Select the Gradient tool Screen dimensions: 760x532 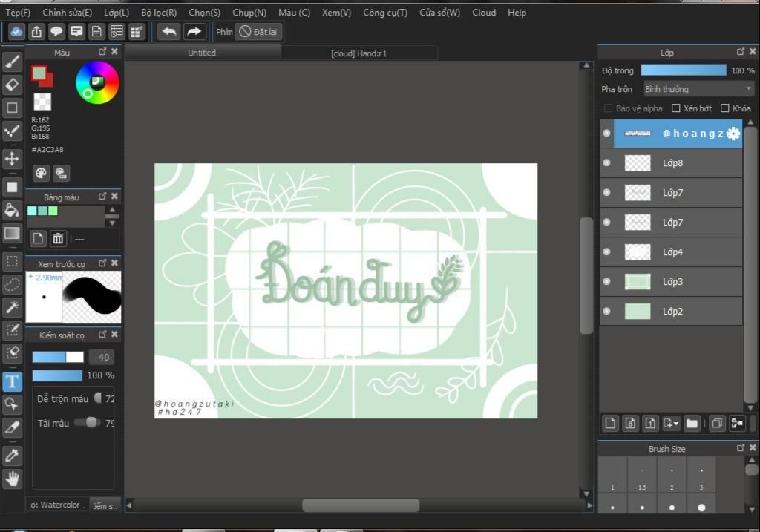point(12,233)
